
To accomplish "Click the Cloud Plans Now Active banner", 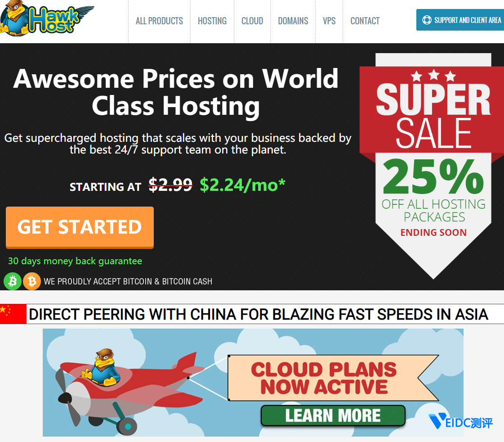I will (x=253, y=383).
